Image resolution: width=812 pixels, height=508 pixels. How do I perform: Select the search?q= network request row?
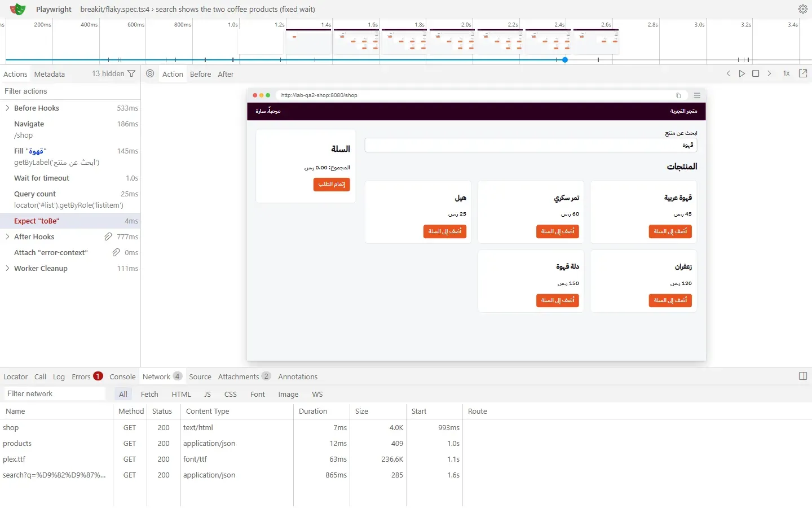tap(406, 475)
